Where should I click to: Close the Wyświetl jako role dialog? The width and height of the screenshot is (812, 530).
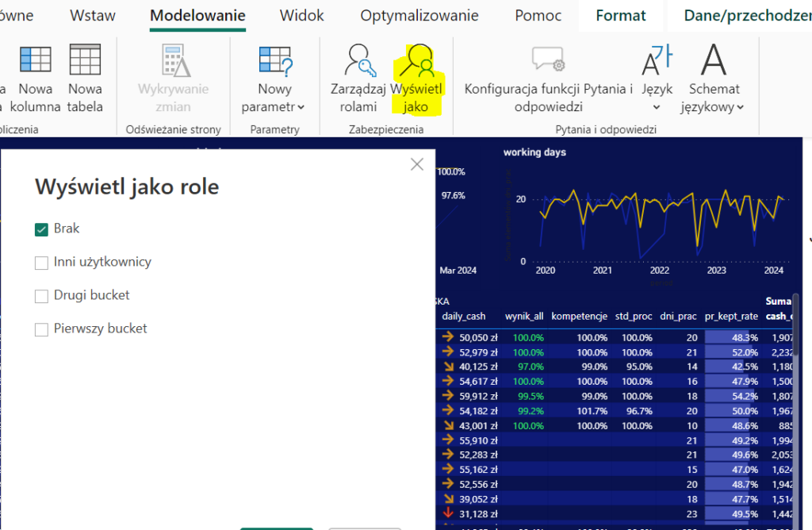pyautogui.click(x=417, y=165)
